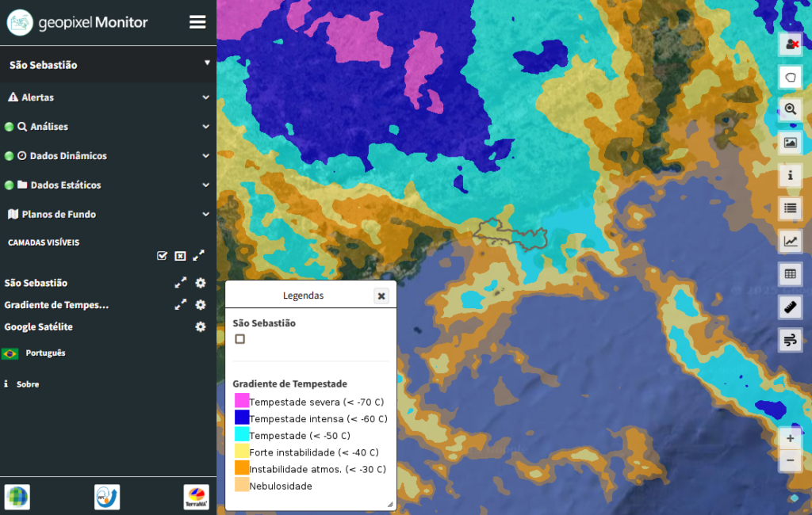Click the Sobre link
Viewport: 812px width, 515px height.
[27, 384]
